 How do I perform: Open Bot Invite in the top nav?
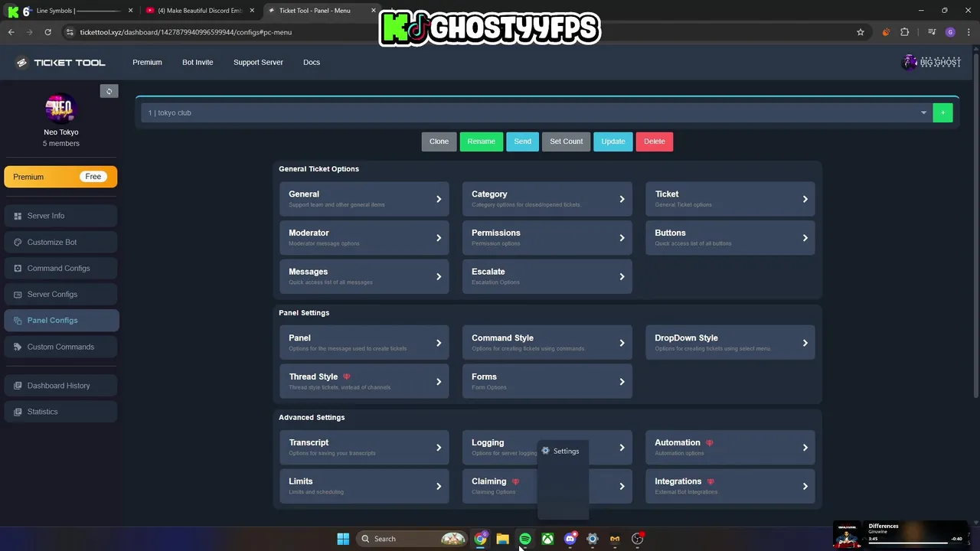tap(198, 62)
